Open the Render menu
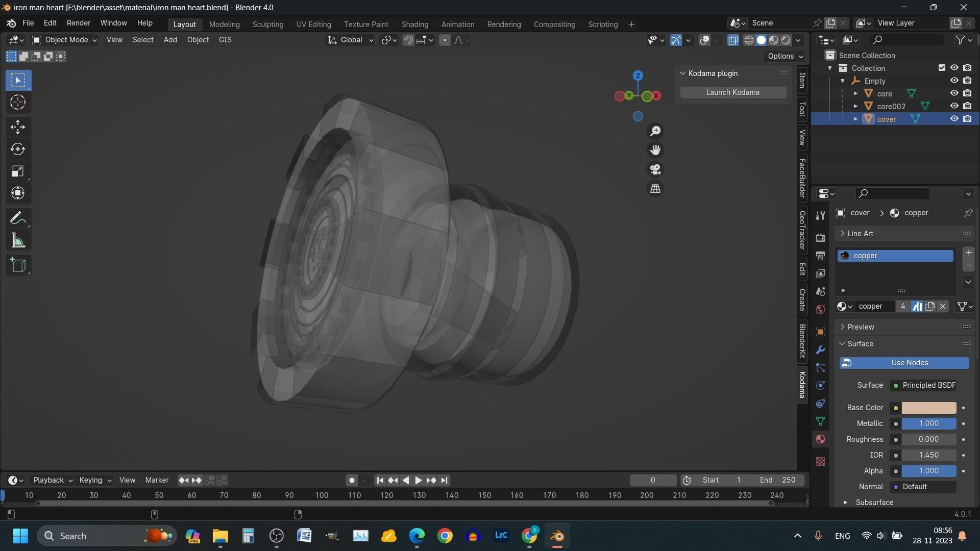The width and height of the screenshot is (980, 551). tap(79, 23)
